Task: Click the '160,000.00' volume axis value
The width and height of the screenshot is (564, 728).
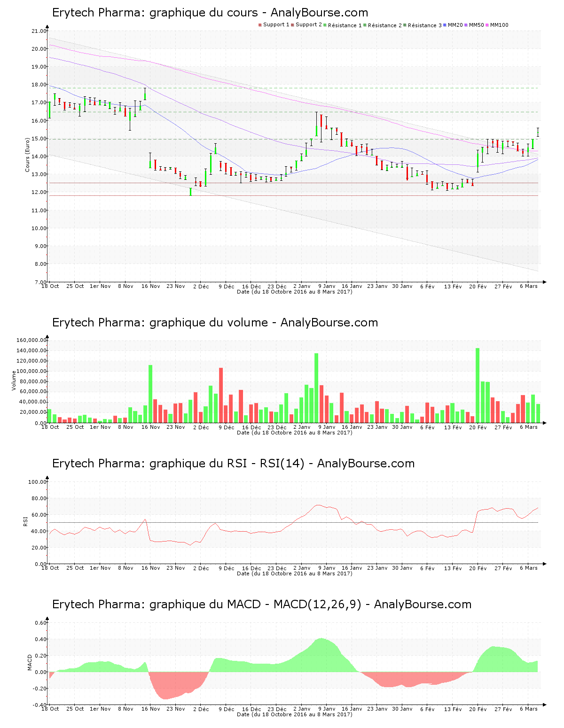Action: coord(31,341)
